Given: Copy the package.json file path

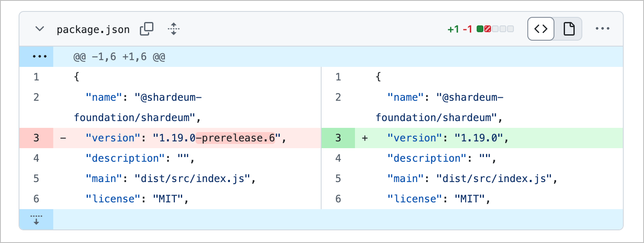Looking at the screenshot, I should [147, 29].
